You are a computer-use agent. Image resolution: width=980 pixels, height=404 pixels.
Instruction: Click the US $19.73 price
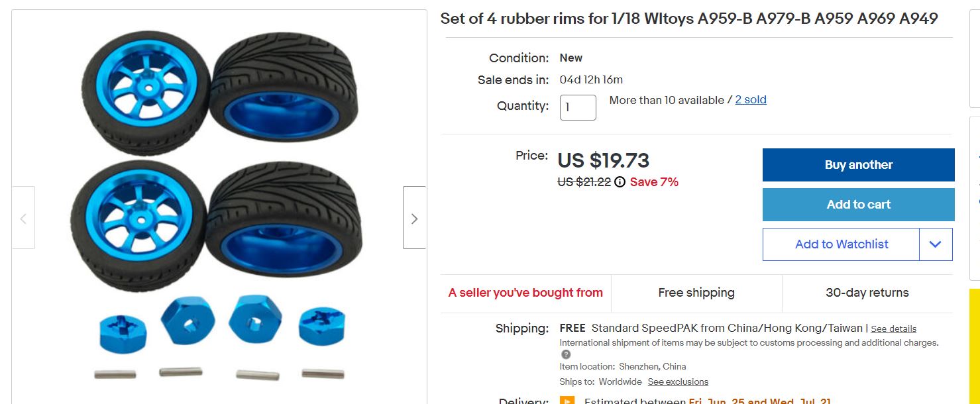pyautogui.click(x=603, y=161)
